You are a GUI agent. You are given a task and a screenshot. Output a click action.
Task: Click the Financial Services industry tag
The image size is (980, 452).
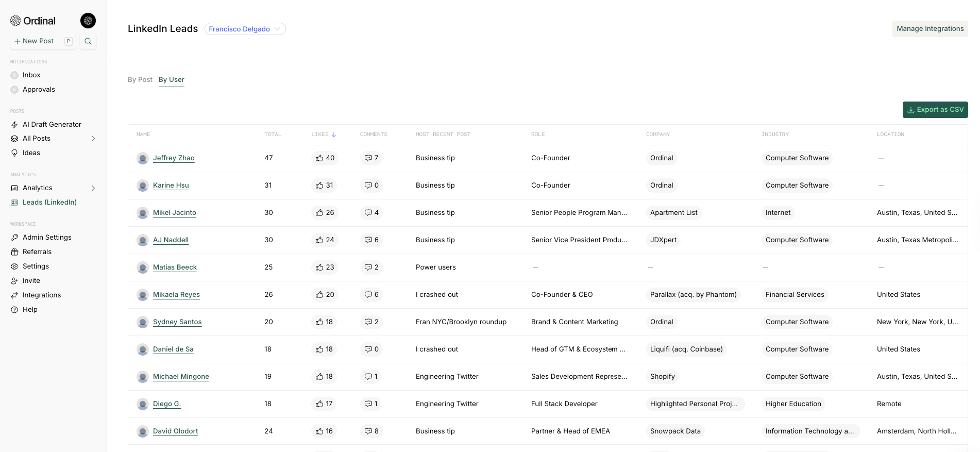pyautogui.click(x=795, y=295)
